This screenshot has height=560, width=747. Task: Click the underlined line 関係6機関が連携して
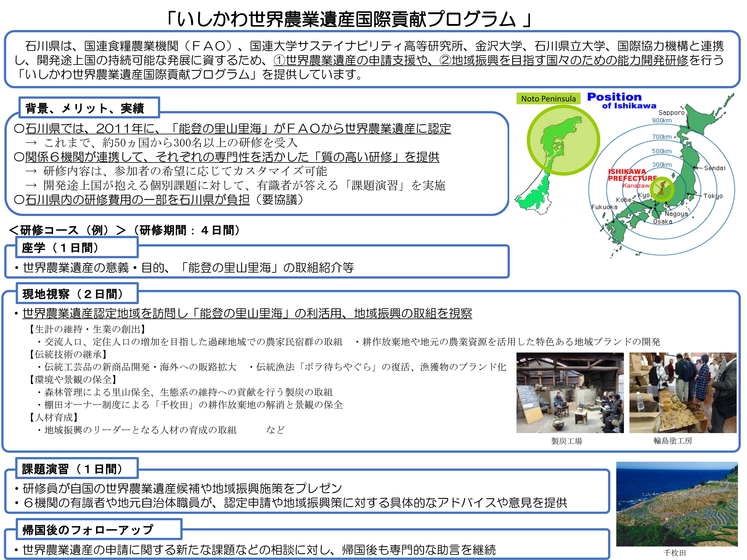pos(227,157)
